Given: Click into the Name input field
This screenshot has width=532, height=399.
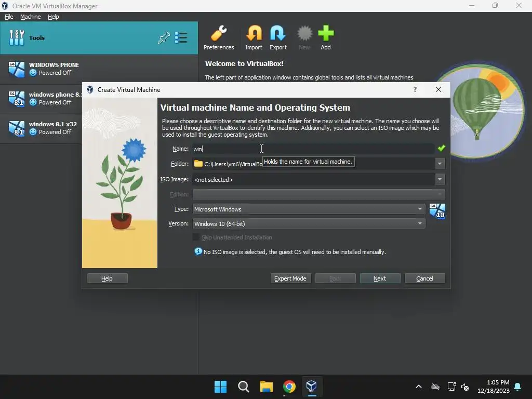Looking at the screenshot, I should (313, 149).
